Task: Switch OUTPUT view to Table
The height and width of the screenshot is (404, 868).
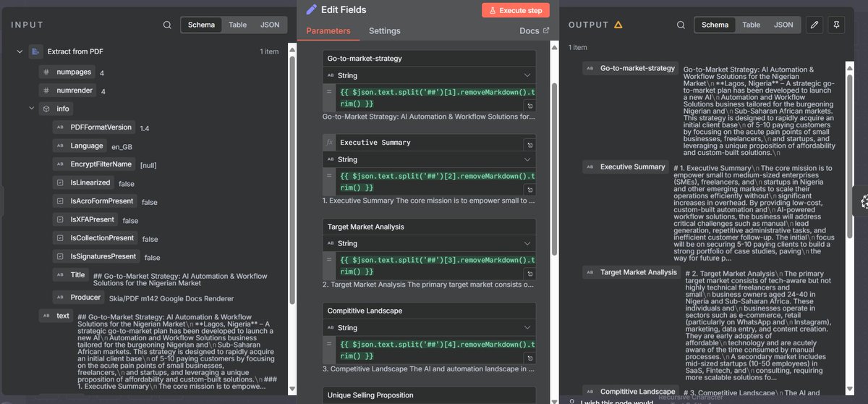Action: (x=752, y=25)
